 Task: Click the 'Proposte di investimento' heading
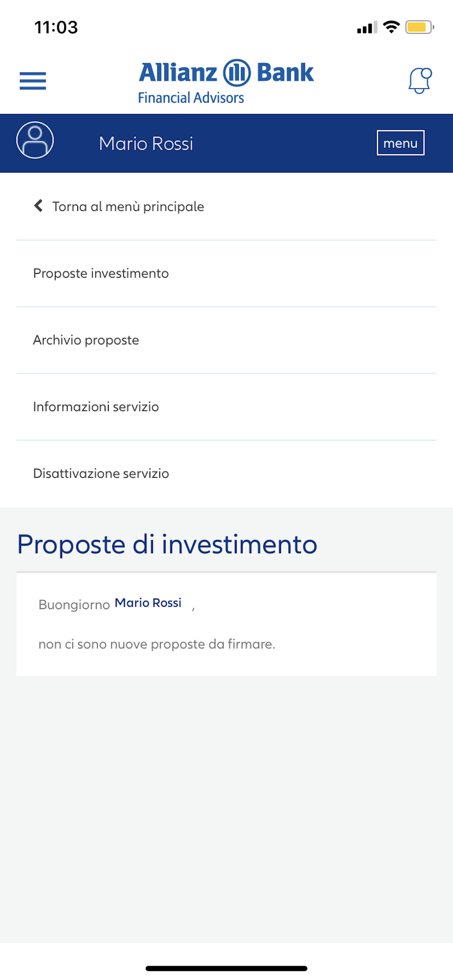tap(167, 544)
